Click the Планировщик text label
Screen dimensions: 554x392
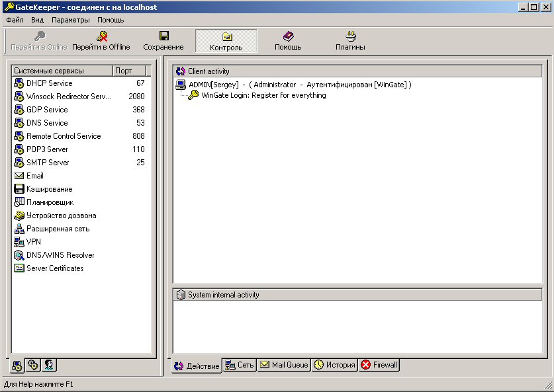[50, 202]
